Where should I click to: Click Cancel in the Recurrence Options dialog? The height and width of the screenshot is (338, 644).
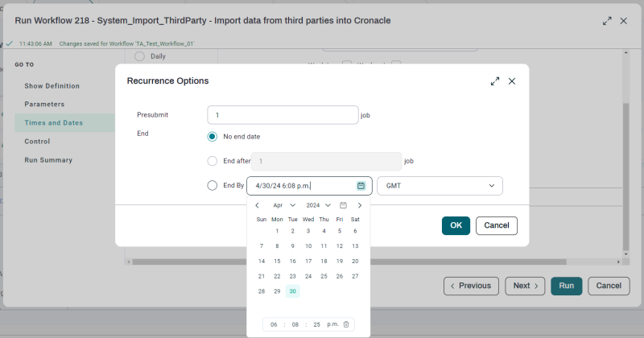pyautogui.click(x=496, y=225)
